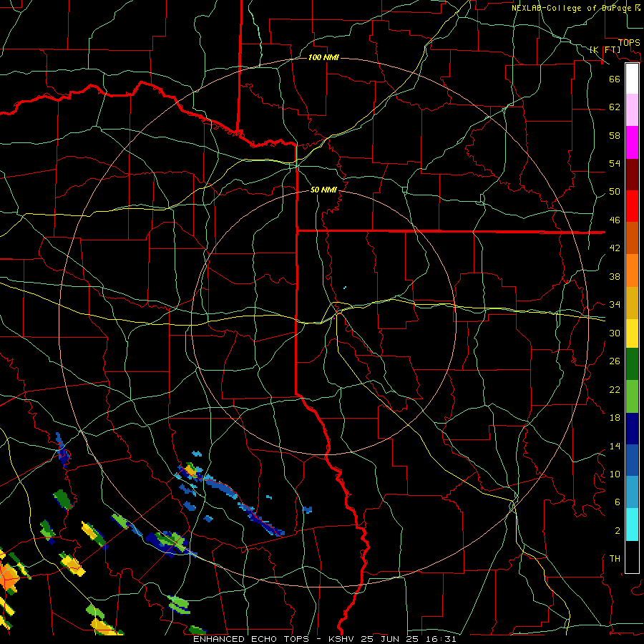
Task: Click the K FT units label
Action: click(605, 49)
